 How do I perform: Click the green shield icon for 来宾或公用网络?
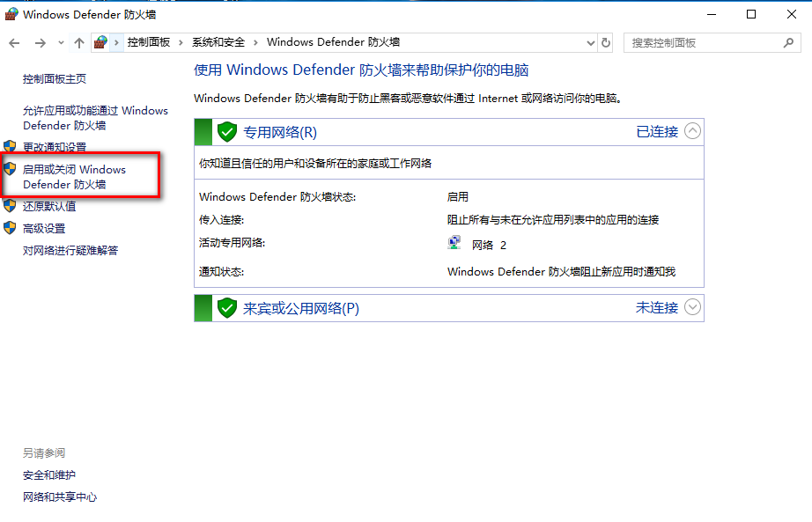(227, 308)
